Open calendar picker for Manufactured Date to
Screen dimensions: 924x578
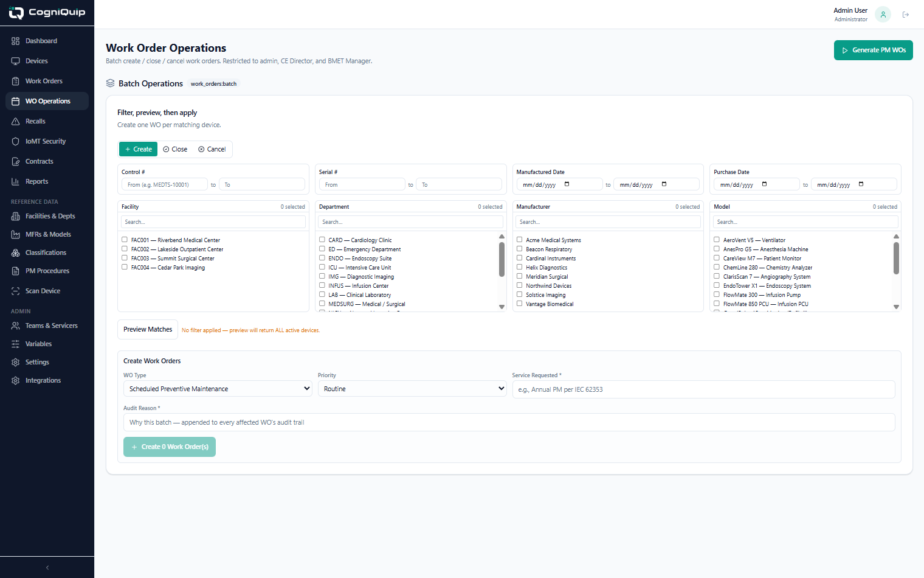(664, 184)
